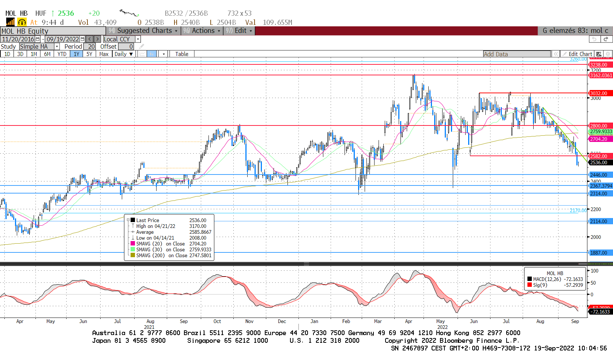This screenshot has width=613, height=364.
Task: Select the Max time range
Action: tap(104, 54)
